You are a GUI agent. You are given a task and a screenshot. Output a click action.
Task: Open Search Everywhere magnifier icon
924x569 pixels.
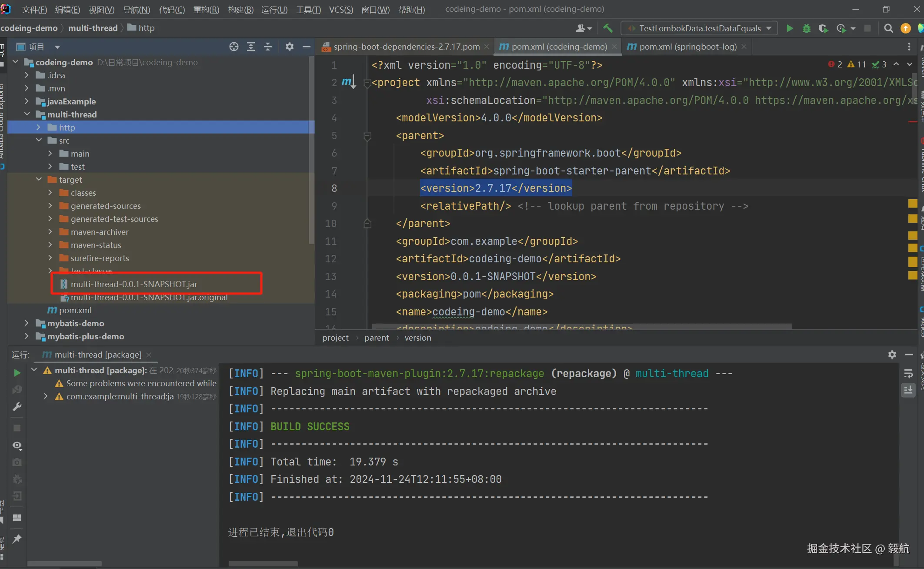coord(888,28)
